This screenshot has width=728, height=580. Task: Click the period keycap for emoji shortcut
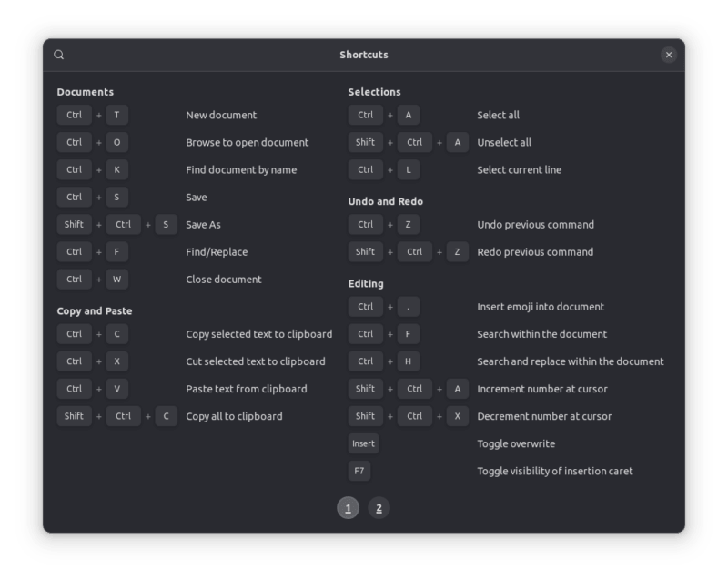pyautogui.click(x=409, y=307)
